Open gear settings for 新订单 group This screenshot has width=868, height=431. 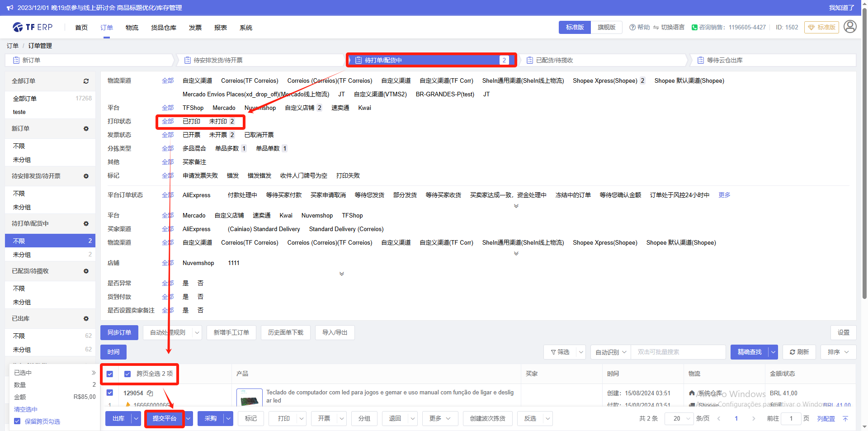coord(86,128)
